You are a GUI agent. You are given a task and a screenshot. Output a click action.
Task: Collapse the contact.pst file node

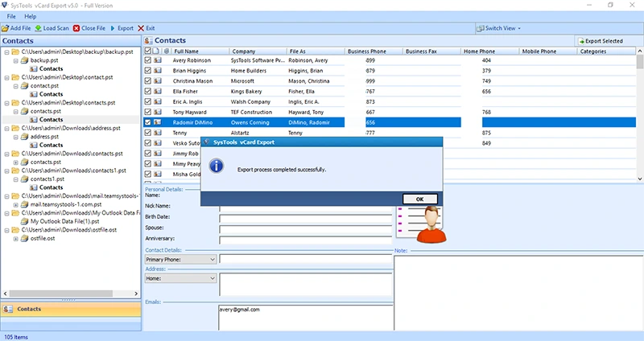click(x=15, y=86)
